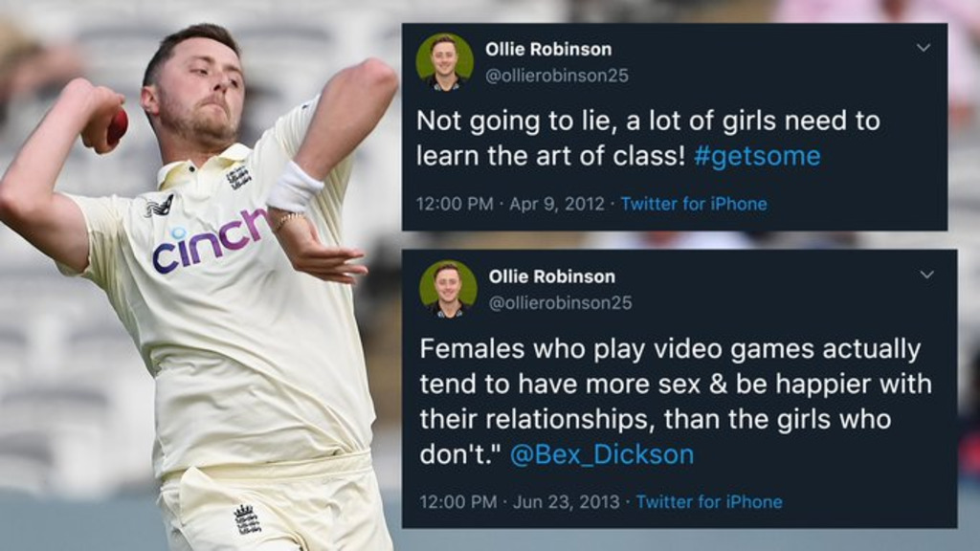
Task: Expand the first tweet's chevron menu
Action: tap(924, 48)
